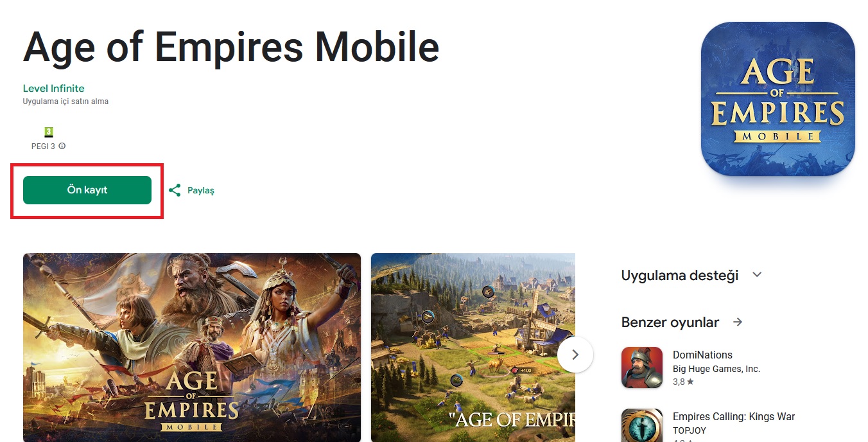This screenshot has width=868, height=442.
Task: Click the DomiNations game icon
Action: pyautogui.click(x=642, y=367)
